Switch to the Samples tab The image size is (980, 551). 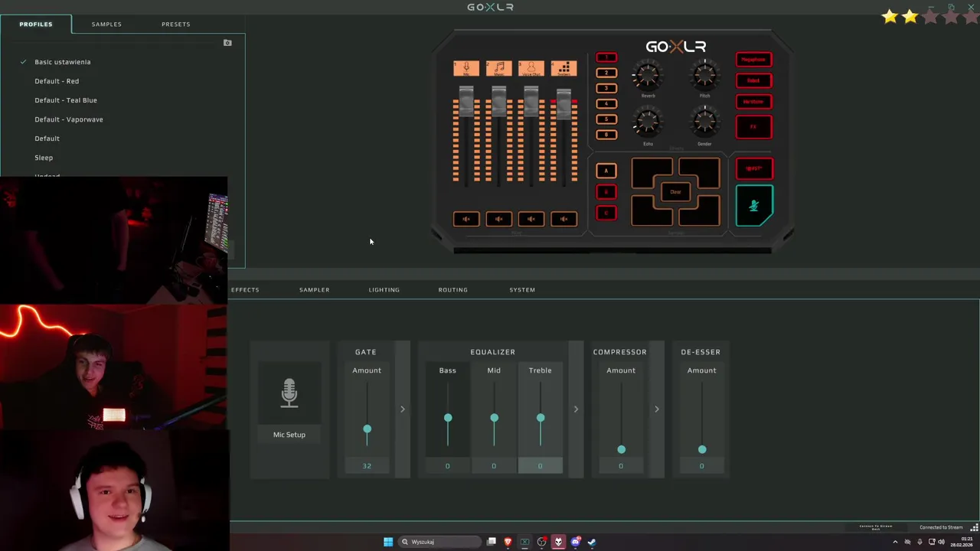[106, 24]
